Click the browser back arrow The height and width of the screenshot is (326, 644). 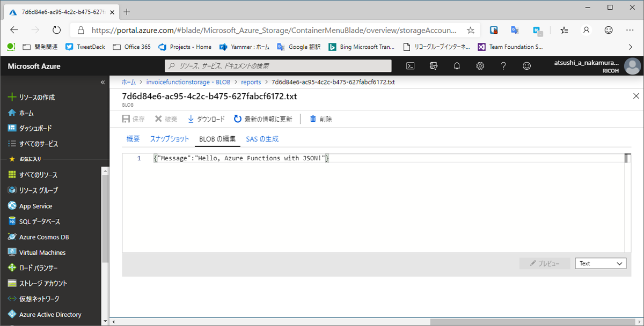pos(13,31)
